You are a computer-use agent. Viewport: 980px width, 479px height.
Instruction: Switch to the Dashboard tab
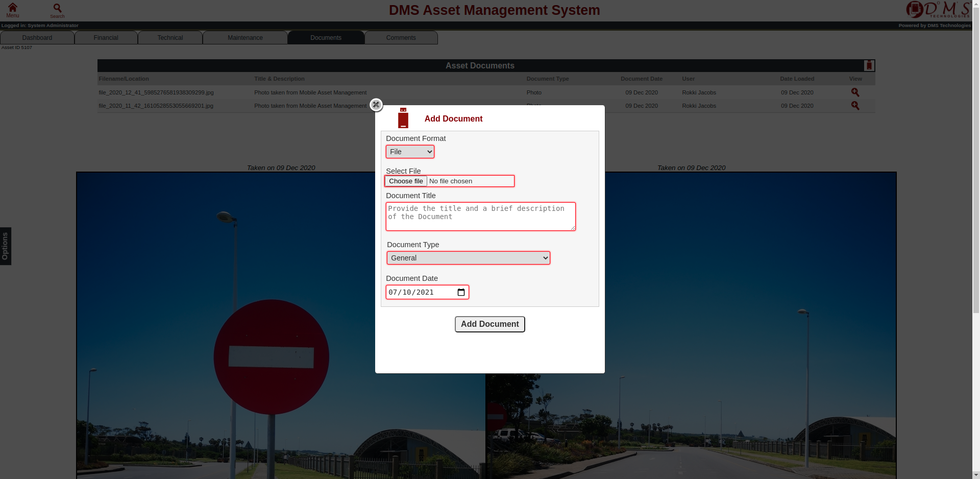point(37,38)
